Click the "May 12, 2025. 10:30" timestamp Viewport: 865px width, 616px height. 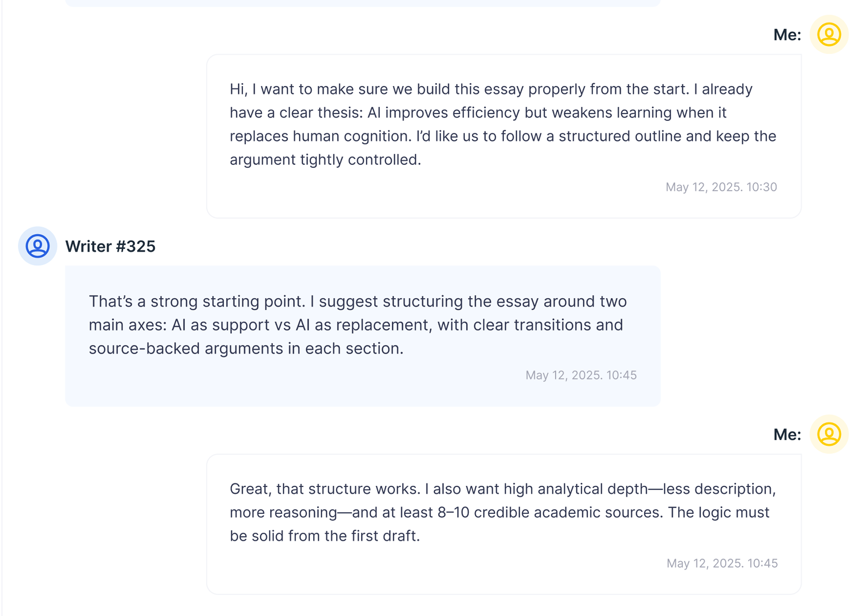point(721,187)
